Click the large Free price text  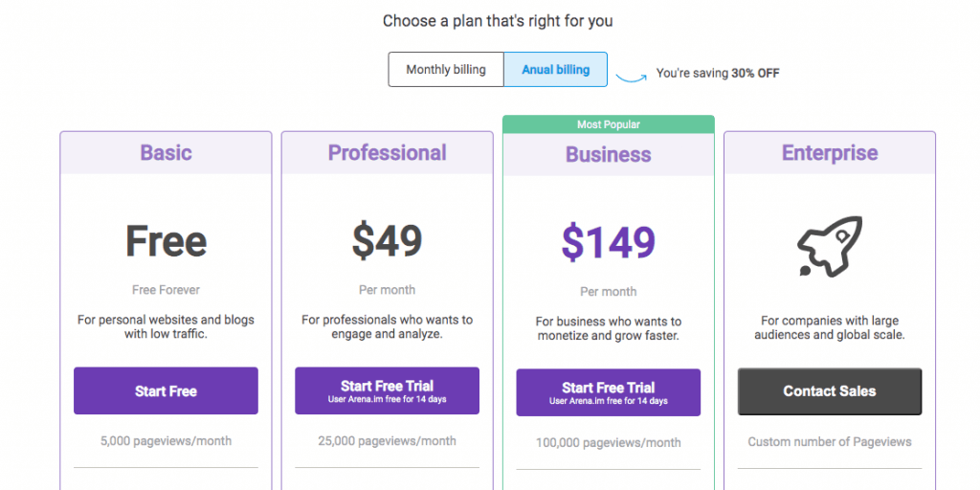pyautogui.click(x=166, y=242)
